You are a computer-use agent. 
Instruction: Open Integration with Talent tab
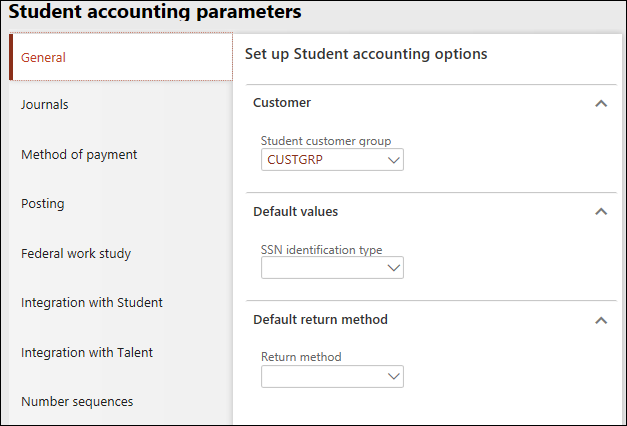87,352
